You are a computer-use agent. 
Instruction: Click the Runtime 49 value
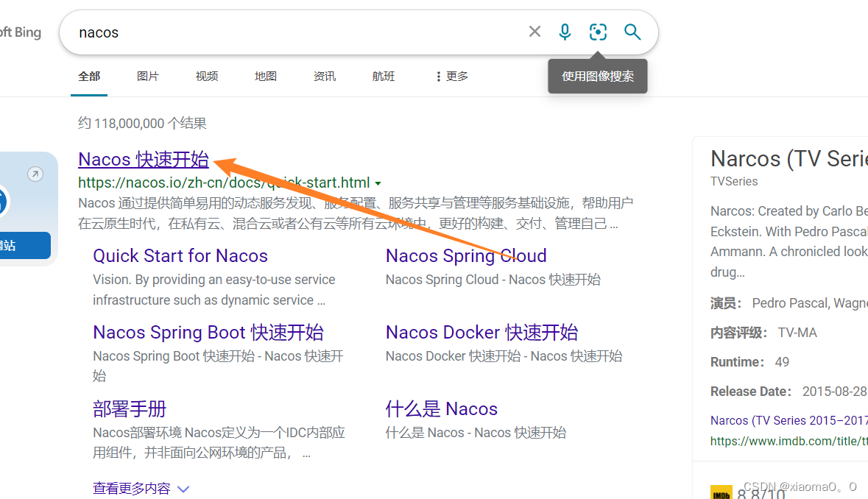(782, 362)
